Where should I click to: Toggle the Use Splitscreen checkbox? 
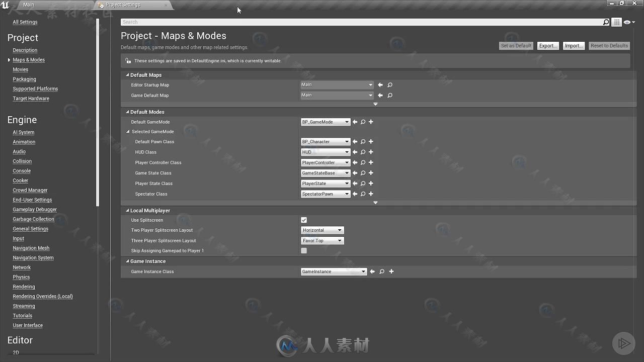tap(304, 220)
